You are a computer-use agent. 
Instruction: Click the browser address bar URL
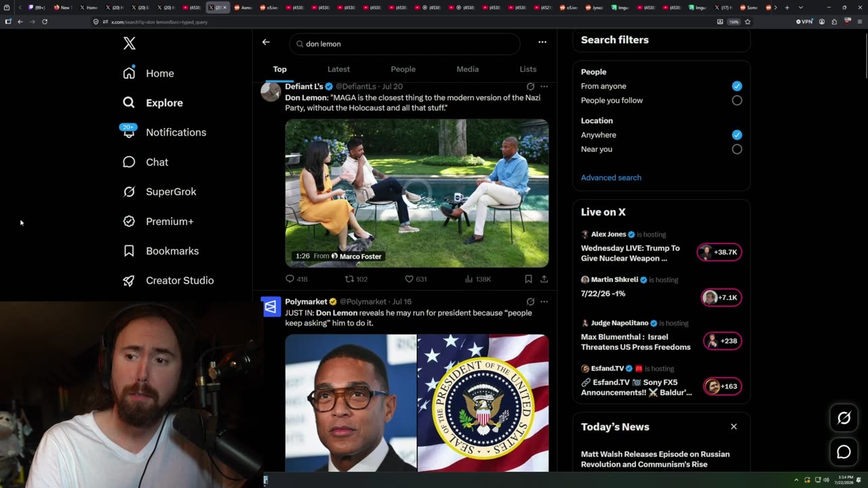click(x=159, y=22)
